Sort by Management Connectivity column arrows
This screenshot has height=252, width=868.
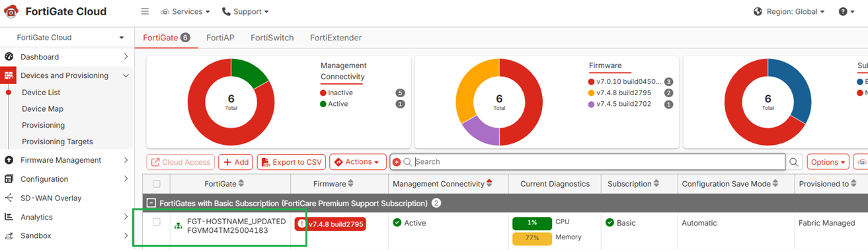[489, 183]
